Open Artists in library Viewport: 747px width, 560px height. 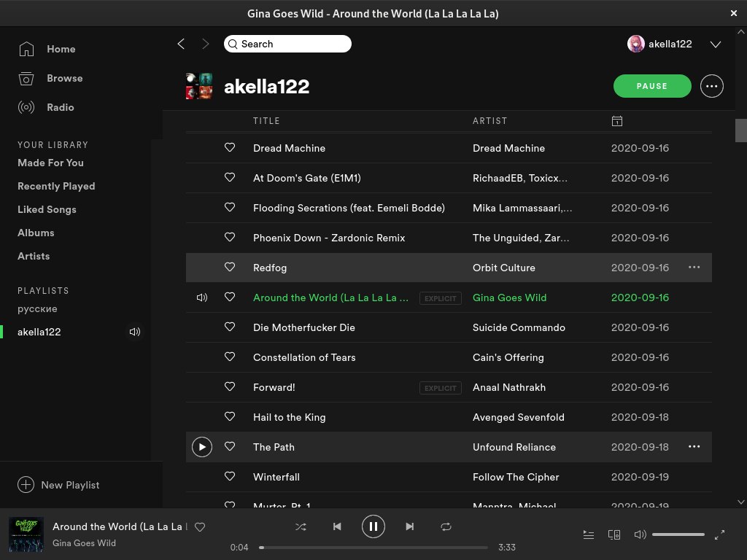34,256
